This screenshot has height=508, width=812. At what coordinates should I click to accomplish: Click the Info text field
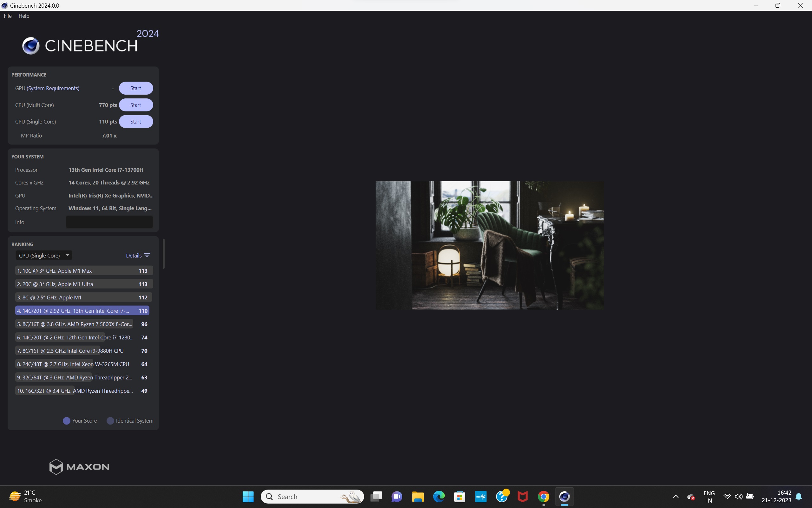pos(109,222)
